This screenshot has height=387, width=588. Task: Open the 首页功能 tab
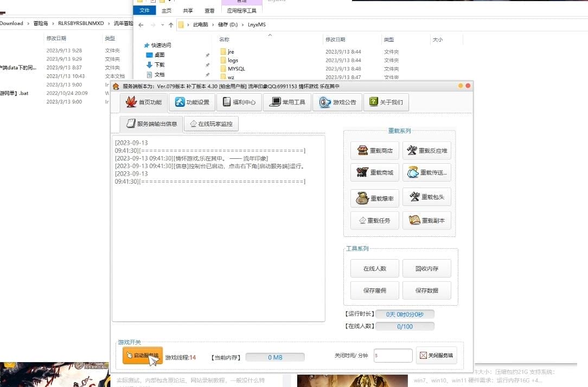coord(144,102)
